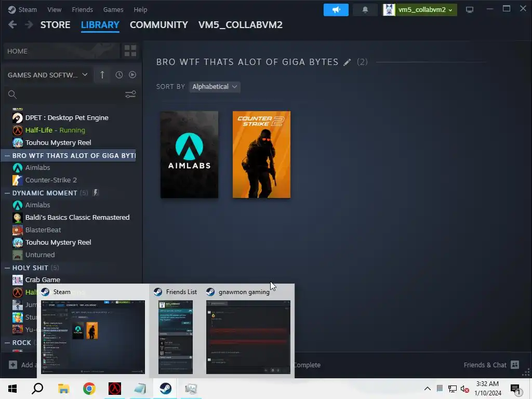Edit collection name with pencil icon
532x399 pixels.
[x=347, y=62]
